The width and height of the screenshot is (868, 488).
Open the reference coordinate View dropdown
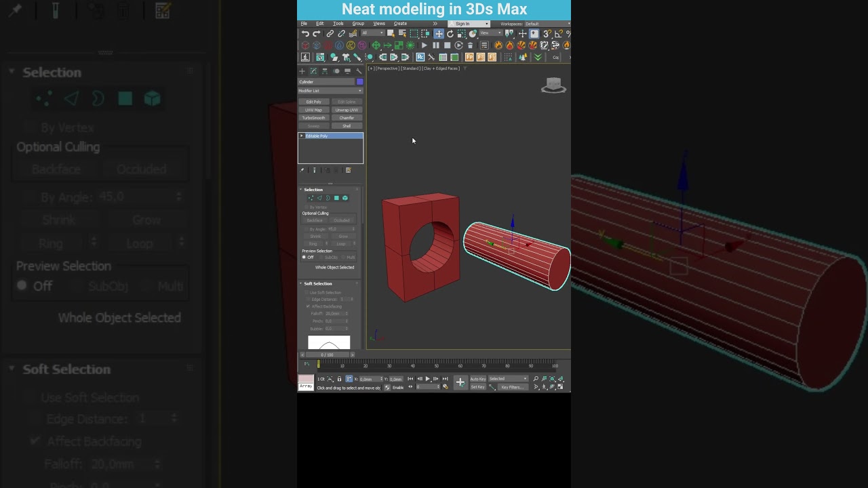pyautogui.click(x=490, y=33)
